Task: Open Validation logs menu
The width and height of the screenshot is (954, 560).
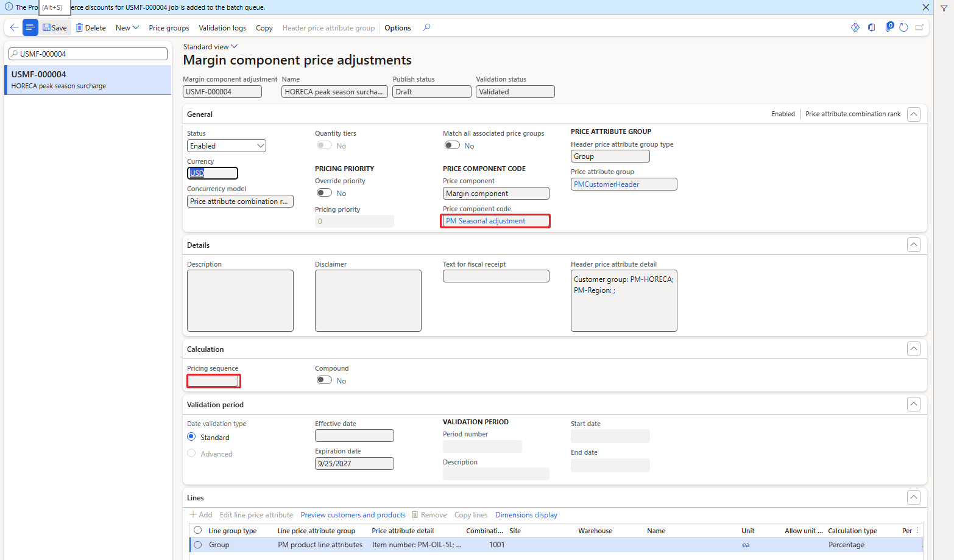Action: (x=222, y=28)
